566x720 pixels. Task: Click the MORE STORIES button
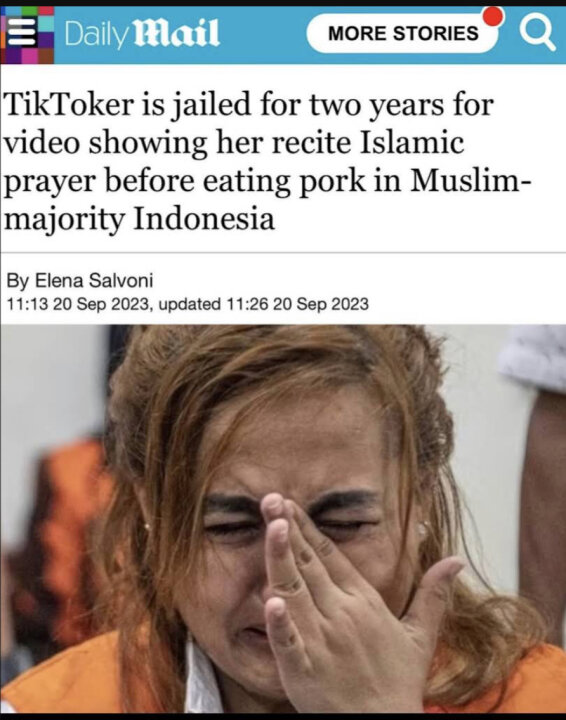click(x=403, y=33)
